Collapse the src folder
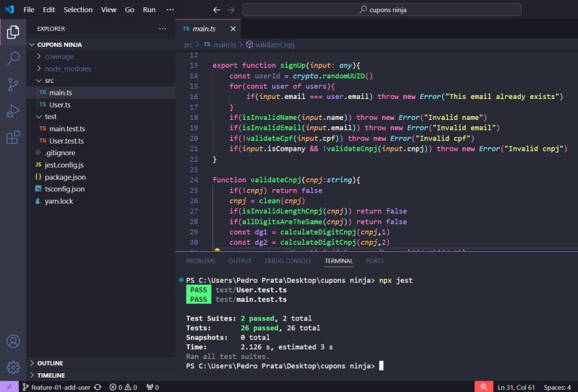The image size is (578, 392). pyautogui.click(x=49, y=81)
